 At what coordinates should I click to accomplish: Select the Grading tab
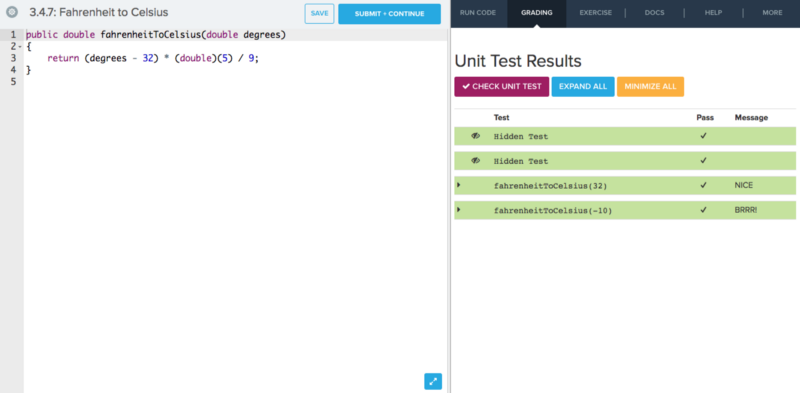pyautogui.click(x=537, y=13)
